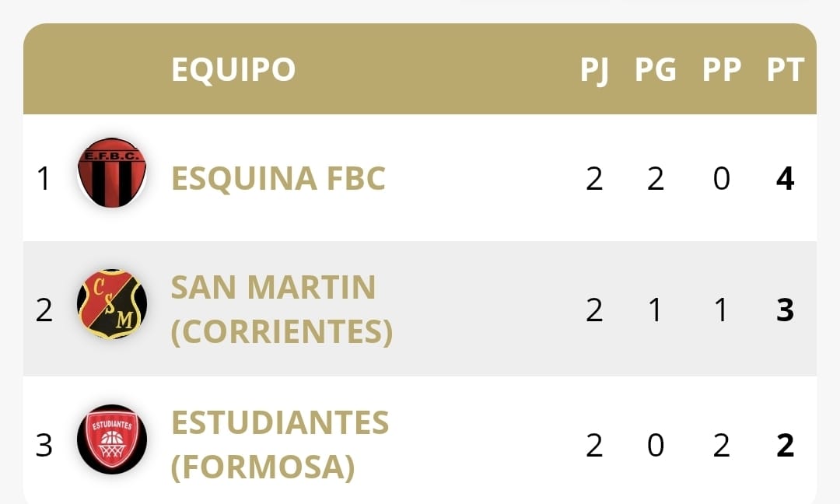This screenshot has height=504, width=840.
Task: Open the SAN MARTIN (CORRIENTES) team link
Action: [x=282, y=309]
